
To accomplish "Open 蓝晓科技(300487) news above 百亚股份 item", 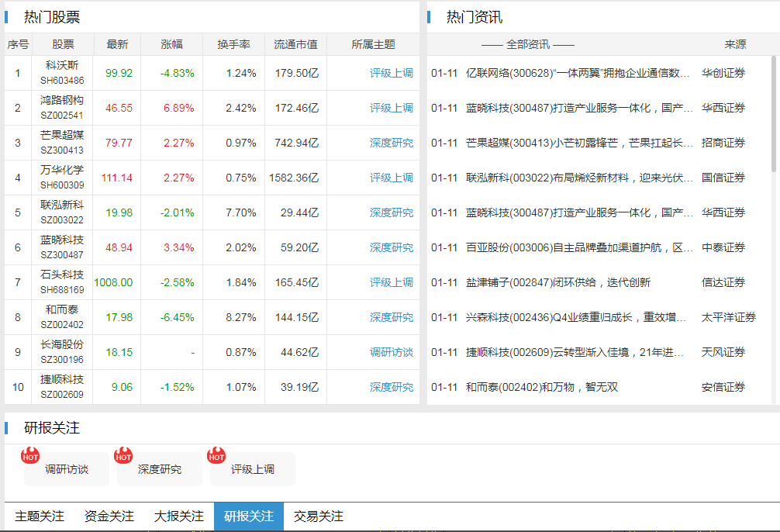I will coord(579,212).
